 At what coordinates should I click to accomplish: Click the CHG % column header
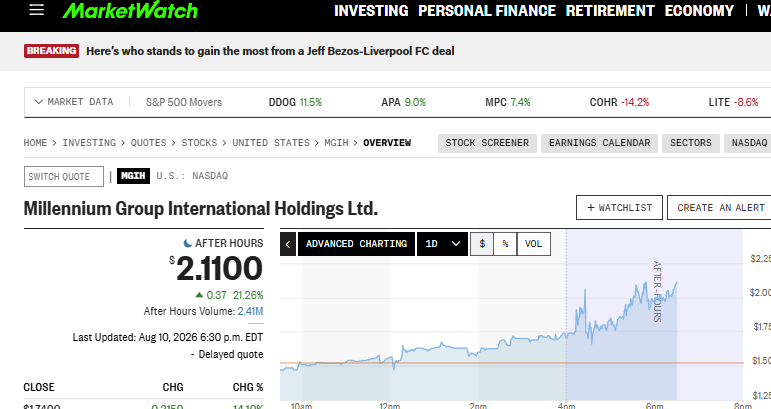pos(248,387)
